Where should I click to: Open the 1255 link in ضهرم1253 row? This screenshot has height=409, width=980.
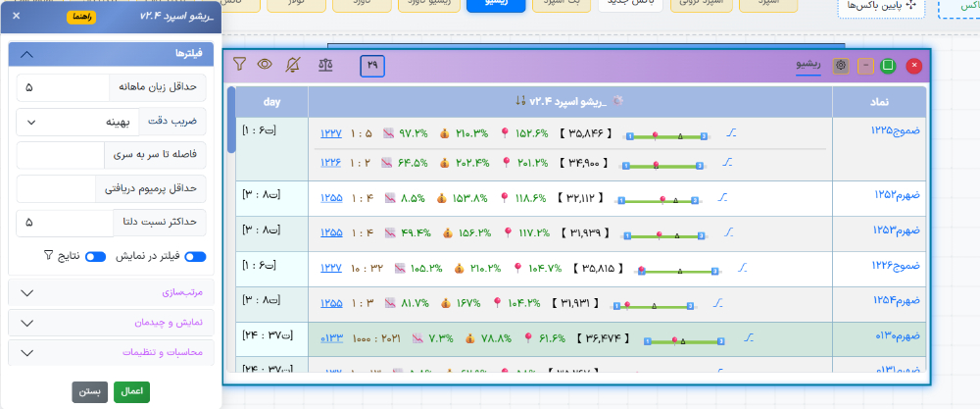[x=330, y=232]
